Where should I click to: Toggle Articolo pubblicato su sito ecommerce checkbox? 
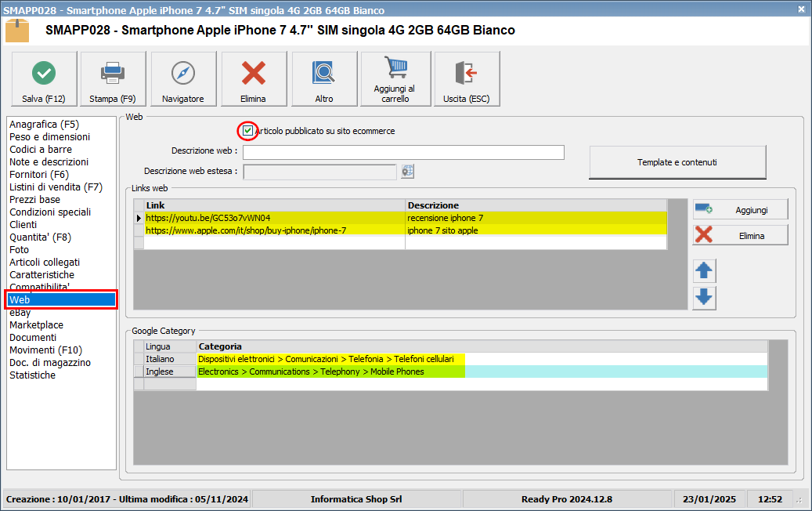click(247, 131)
